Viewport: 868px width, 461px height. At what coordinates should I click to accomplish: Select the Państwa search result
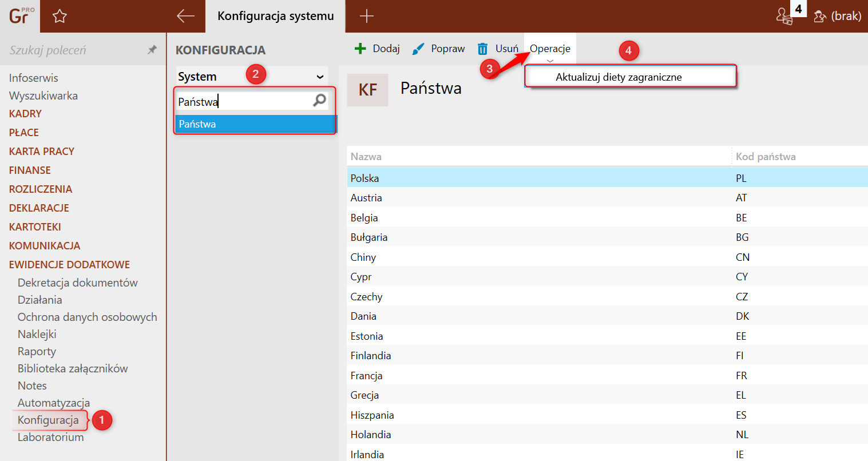pos(256,124)
